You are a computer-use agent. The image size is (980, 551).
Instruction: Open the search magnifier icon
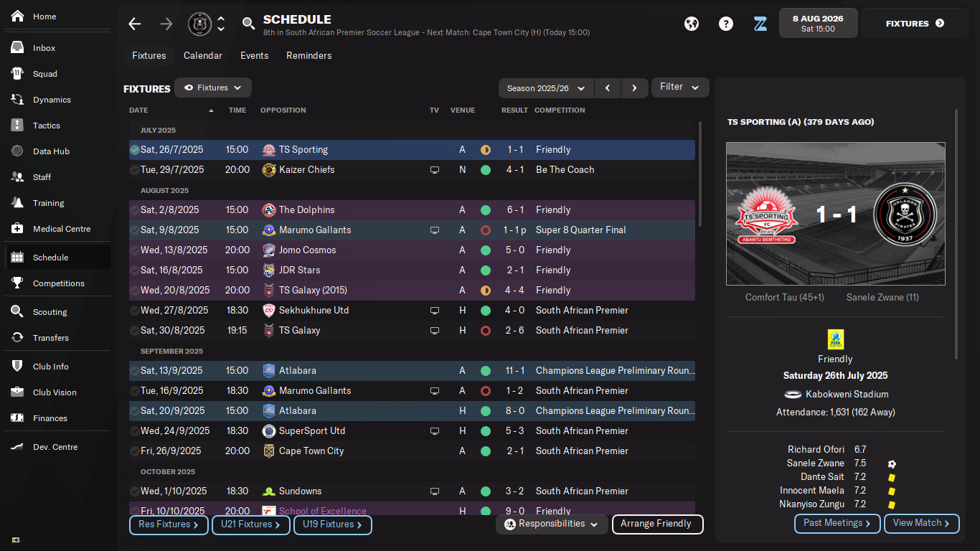(248, 24)
